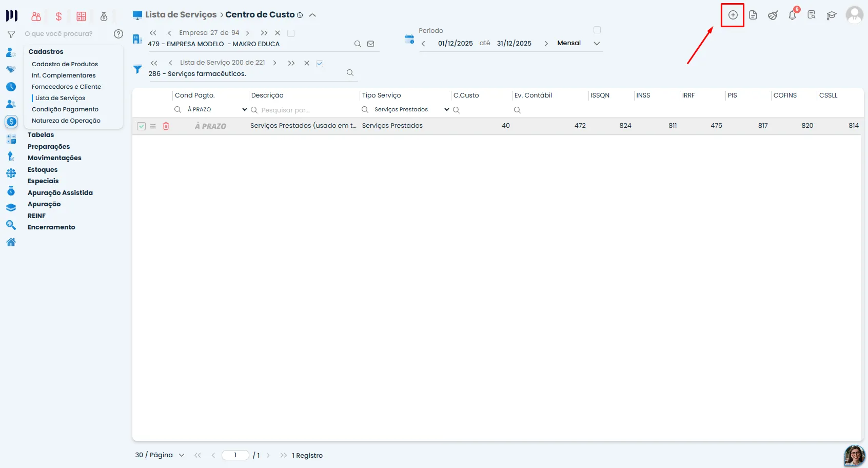Screen dimensions: 868x468
Task: Open the Tipo Serviço filter dropdown
Action: [x=412, y=109]
